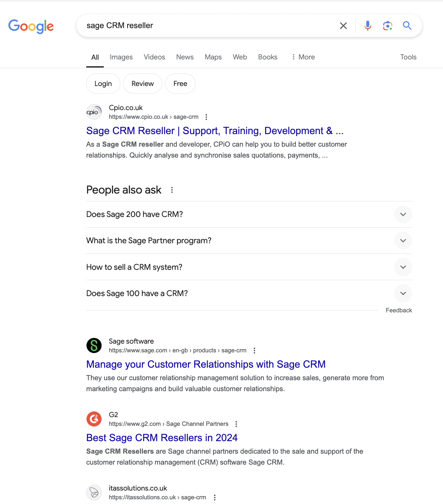Open Google Lens image search
The image size is (443, 504).
pos(387,26)
